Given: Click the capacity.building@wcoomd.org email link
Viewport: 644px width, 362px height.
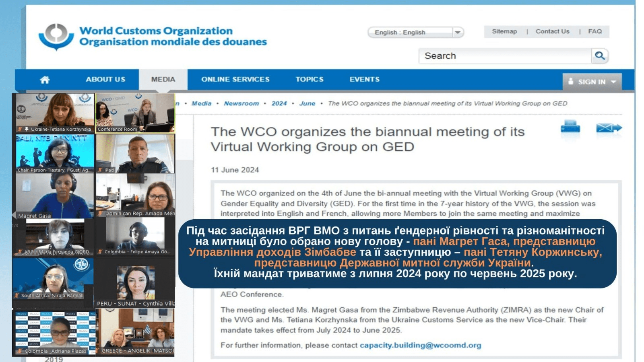Looking at the screenshot, I should tap(420, 345).
